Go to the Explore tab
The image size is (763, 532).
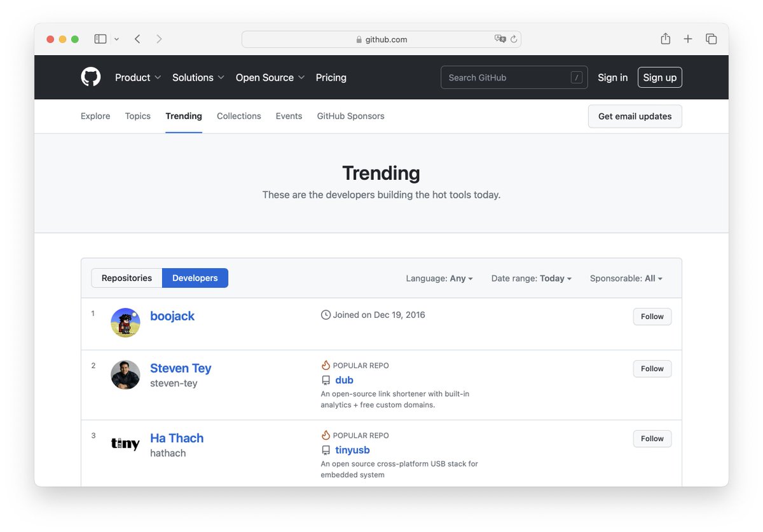[x=95, y=116]
